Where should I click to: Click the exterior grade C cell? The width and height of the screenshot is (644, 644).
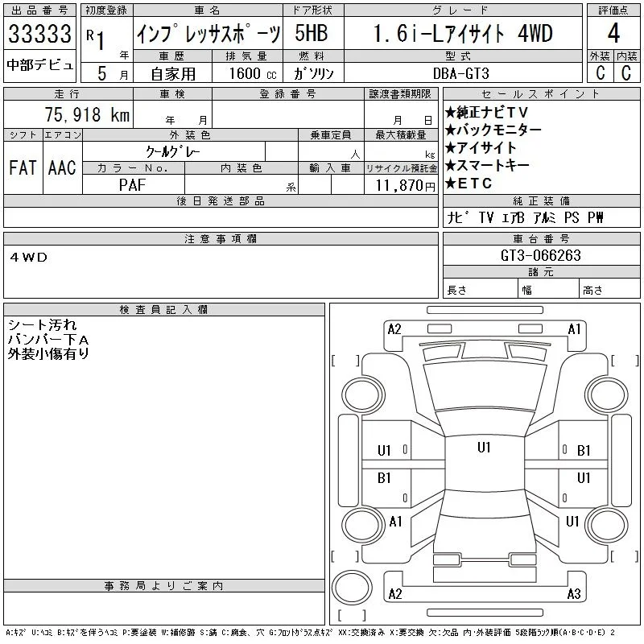(601, 72)
